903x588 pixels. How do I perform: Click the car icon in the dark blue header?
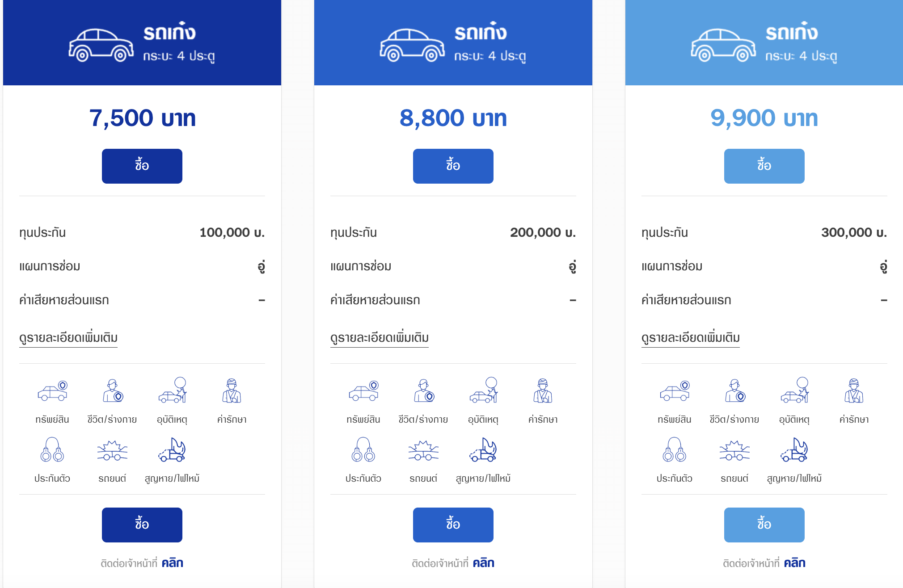tap(101, 45)
